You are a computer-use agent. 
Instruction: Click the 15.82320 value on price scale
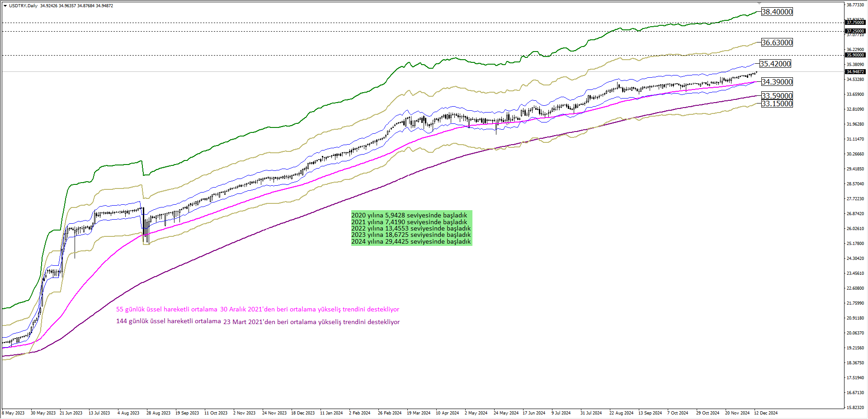coord(855,408)
